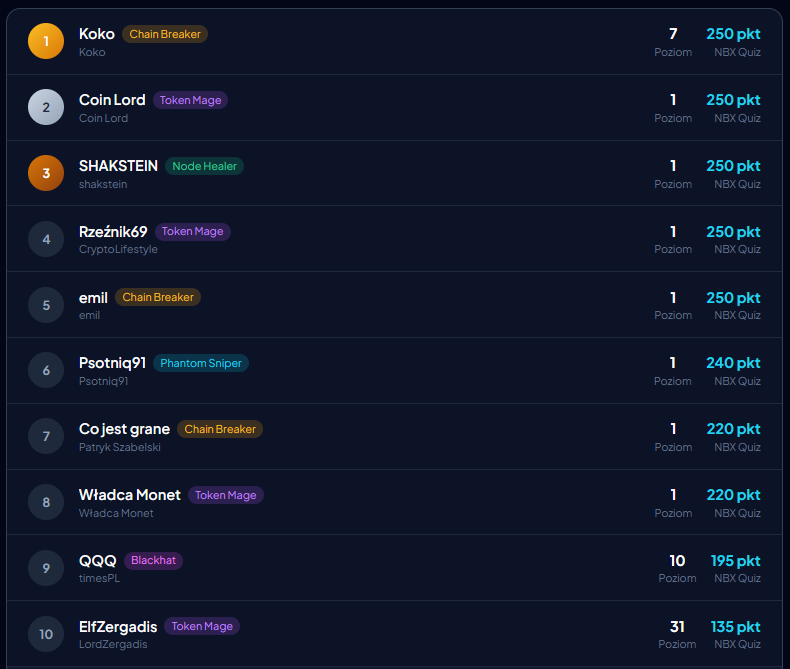Open bold player name Psotniq91
790x669 pixels.
pyautogui.click(x=112, y=363)
